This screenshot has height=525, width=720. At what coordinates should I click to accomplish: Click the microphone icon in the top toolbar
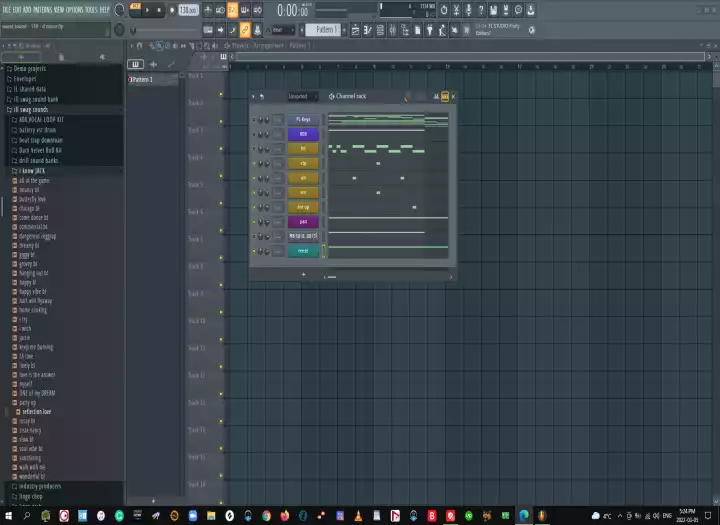pos(469,10)
